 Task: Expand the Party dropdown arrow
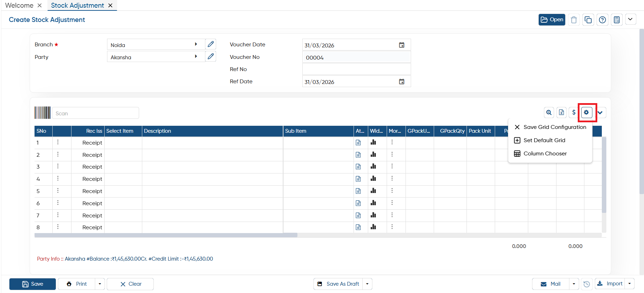196,56
